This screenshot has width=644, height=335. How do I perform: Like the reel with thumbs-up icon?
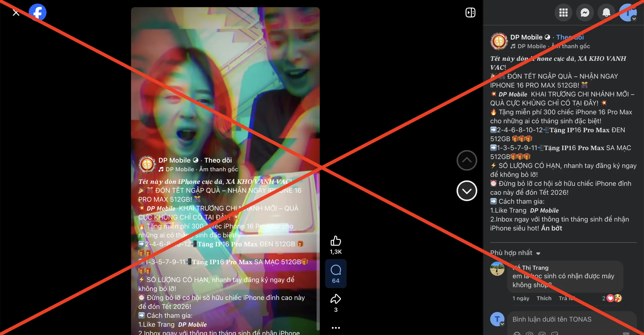tap(336, 241)
